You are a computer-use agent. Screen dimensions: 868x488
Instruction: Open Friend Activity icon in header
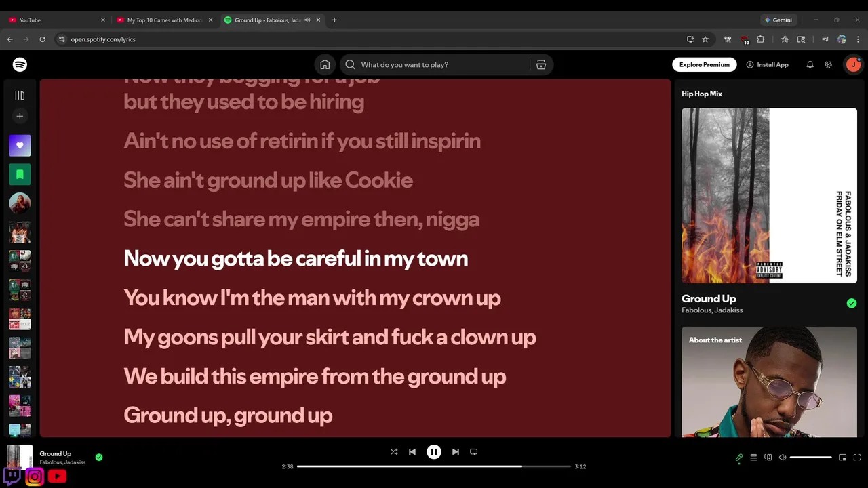(x=828, y=65)
